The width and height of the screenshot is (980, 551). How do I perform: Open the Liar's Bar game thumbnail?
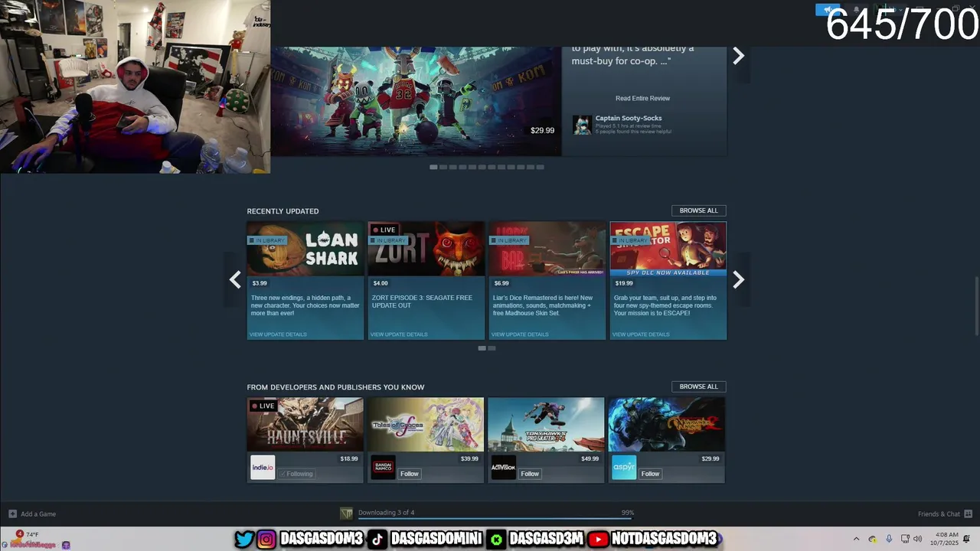[547, 249]
